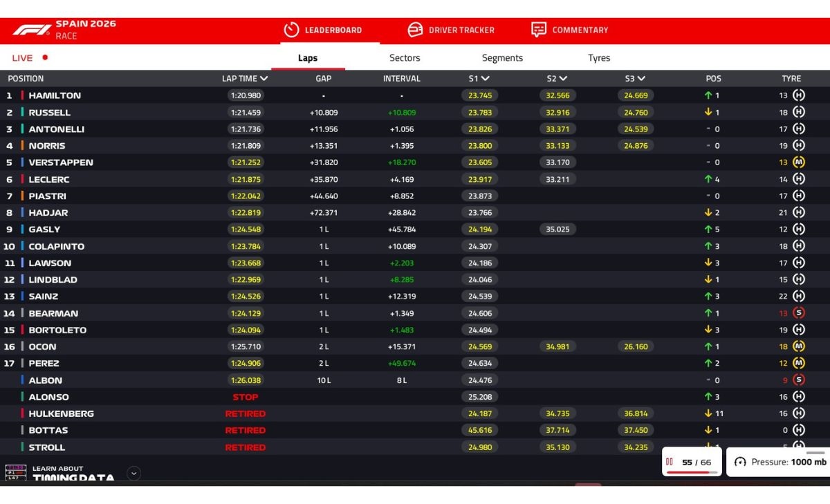
Task: Open the Leaderboard stopwatch icon
Action: 291,30
